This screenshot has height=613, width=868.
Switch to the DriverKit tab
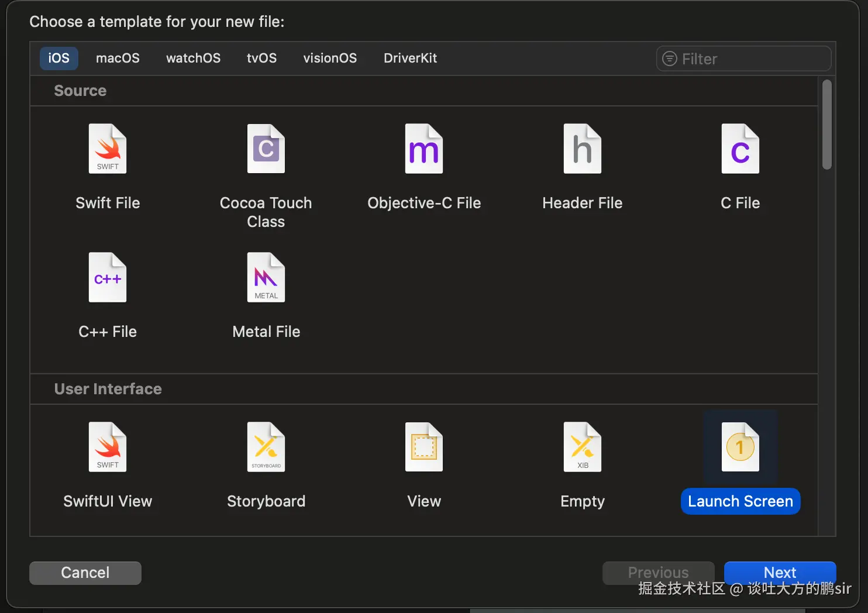coord(410,58)
